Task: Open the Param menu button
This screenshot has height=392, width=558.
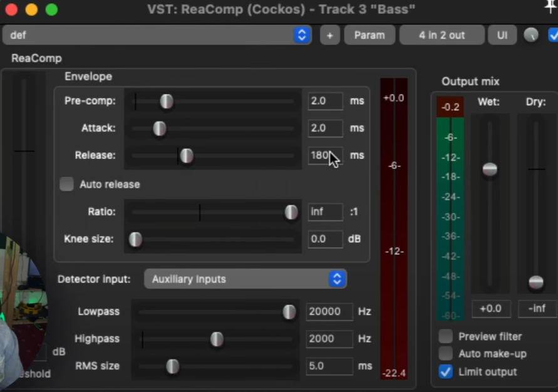Action: (369, 35)
